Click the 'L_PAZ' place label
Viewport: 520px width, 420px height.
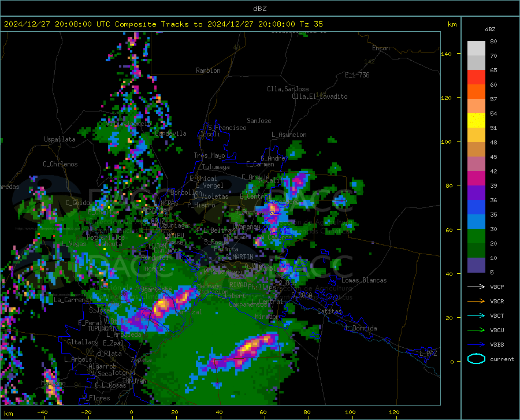point(428,354)
